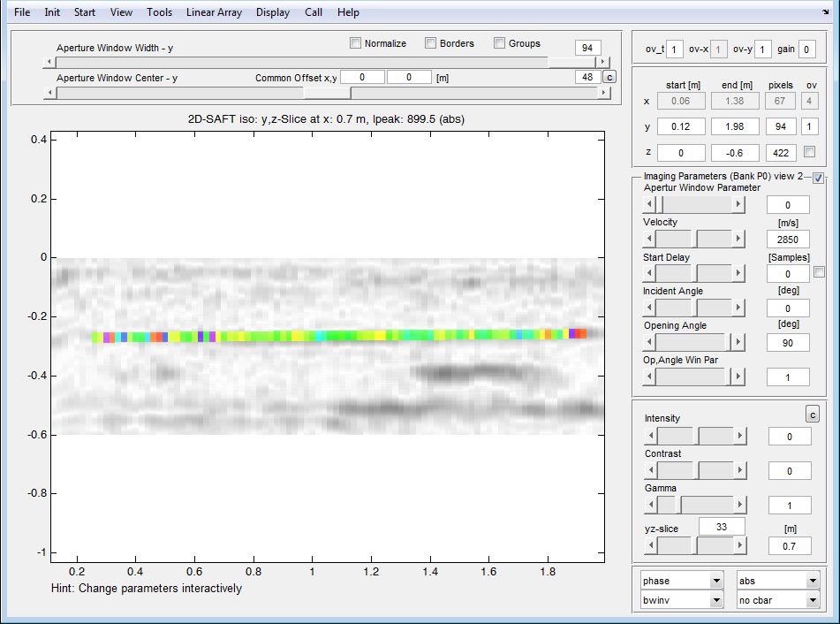Click the ov_t input field

675,49
